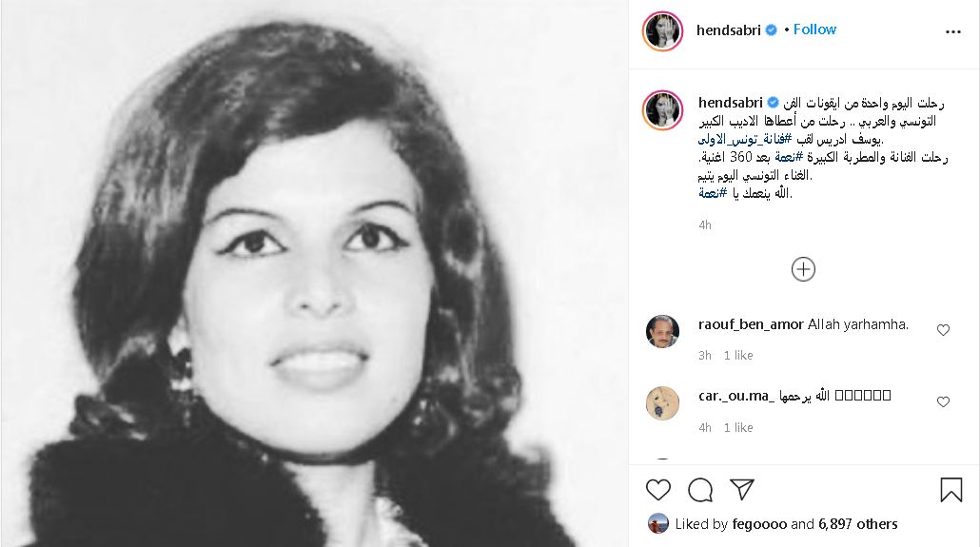Image resolution: width=980 pixels, height=547 pixels.
Task: Like the post with heart icon
Action: click(x=658, y=490)
